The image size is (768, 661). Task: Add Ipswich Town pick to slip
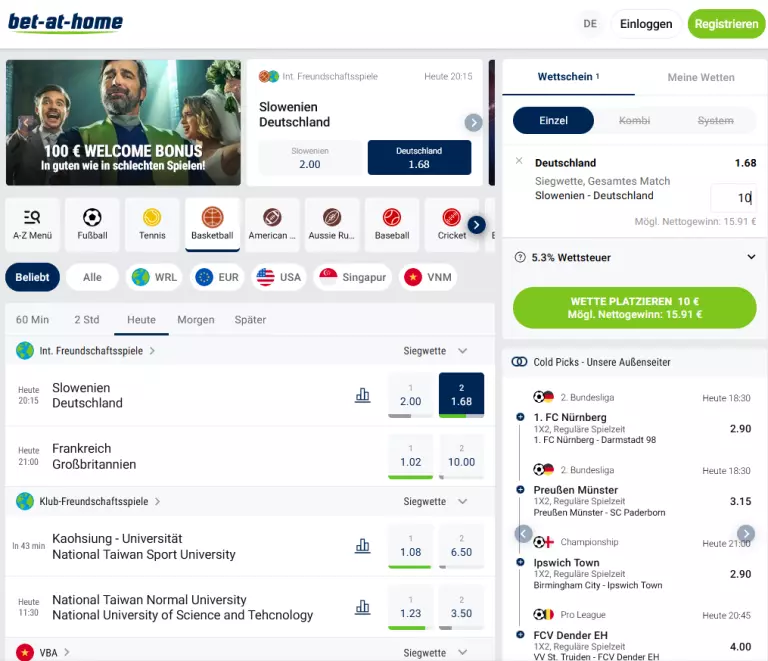(520, 562)
